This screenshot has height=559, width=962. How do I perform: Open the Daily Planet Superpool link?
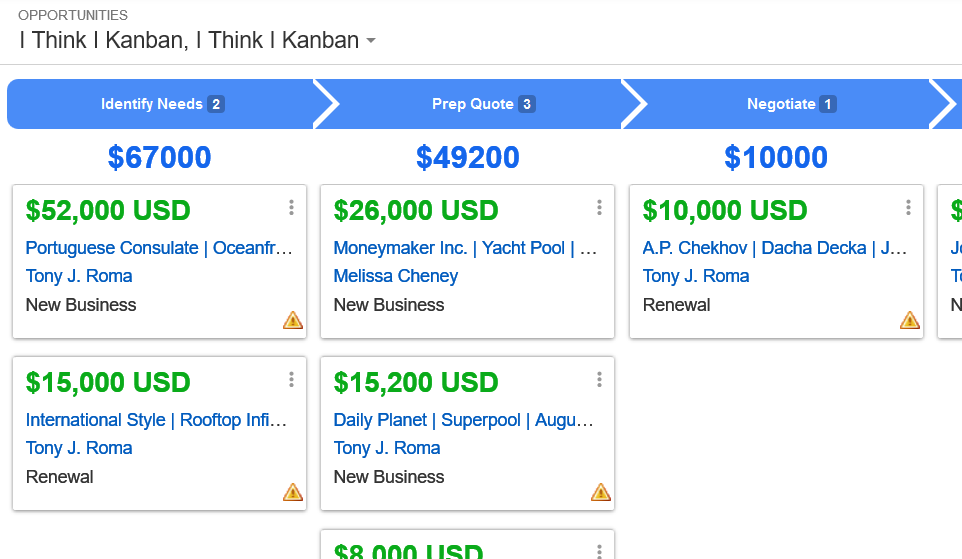(x=463, y=420)
